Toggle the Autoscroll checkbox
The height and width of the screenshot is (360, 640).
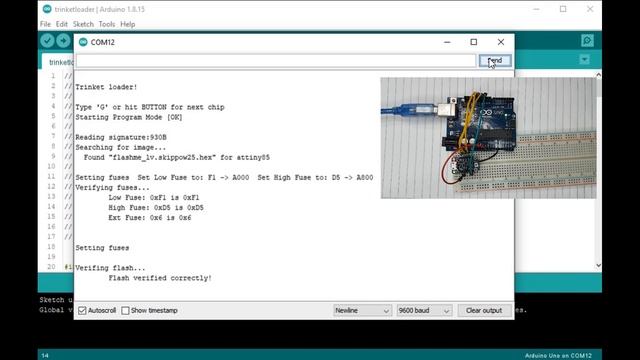click(82, 311)
